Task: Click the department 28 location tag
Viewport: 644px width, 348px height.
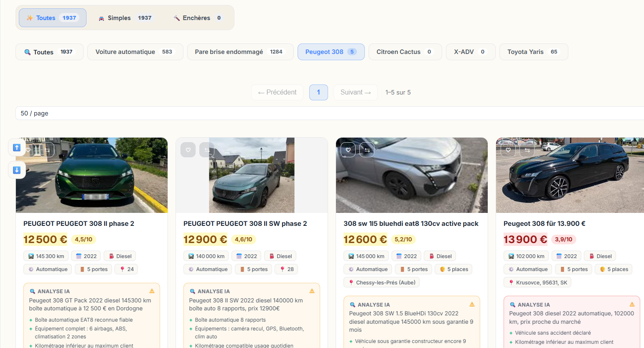Action: coord(287,269)
